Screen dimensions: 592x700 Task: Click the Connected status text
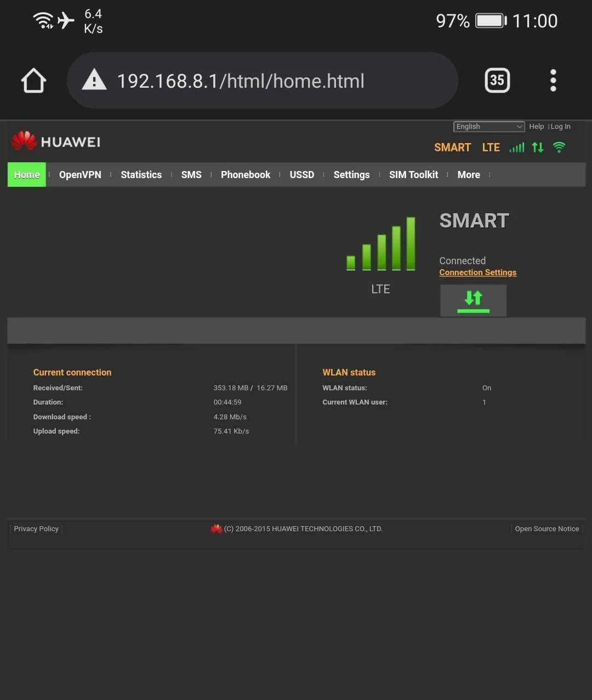[463, 260]
